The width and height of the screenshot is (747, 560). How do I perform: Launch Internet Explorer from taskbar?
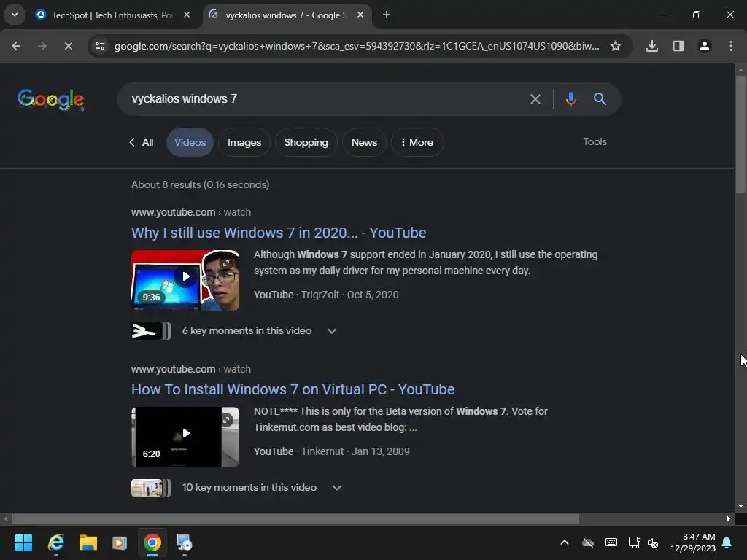click(55, 542)
